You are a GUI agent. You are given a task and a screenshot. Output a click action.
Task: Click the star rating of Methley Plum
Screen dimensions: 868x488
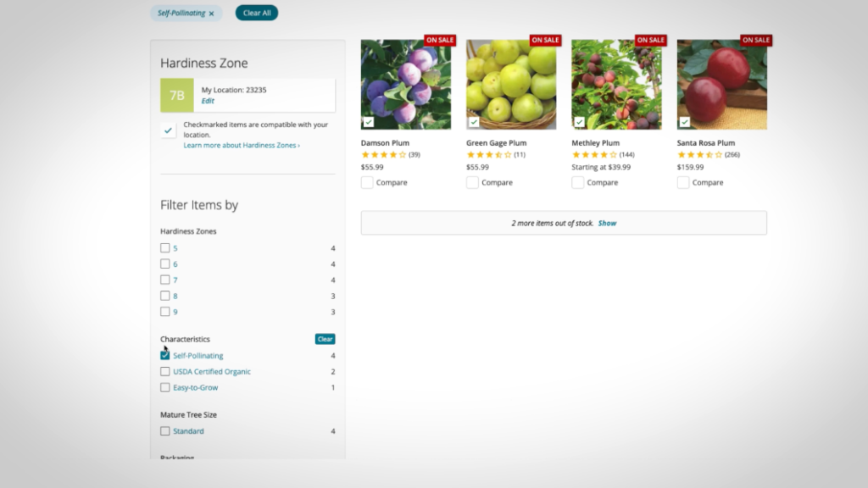pos(594,155)
